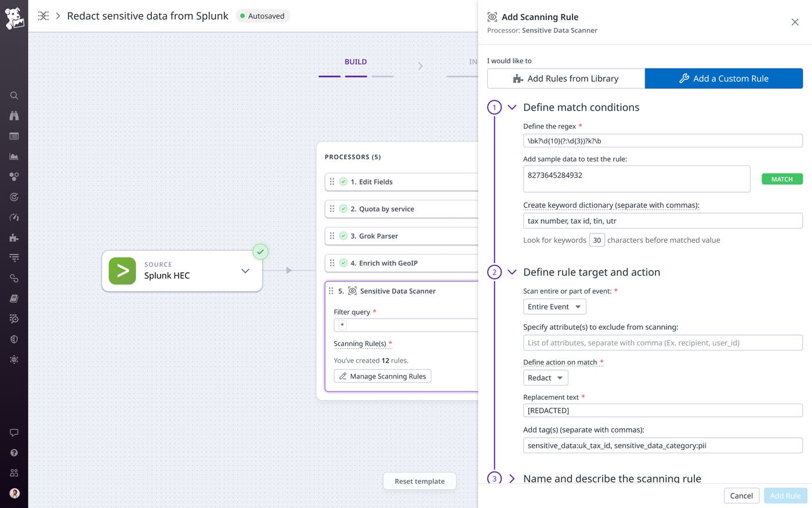
Task: Open the Metrics chart icon
Action: coord(14,156)
